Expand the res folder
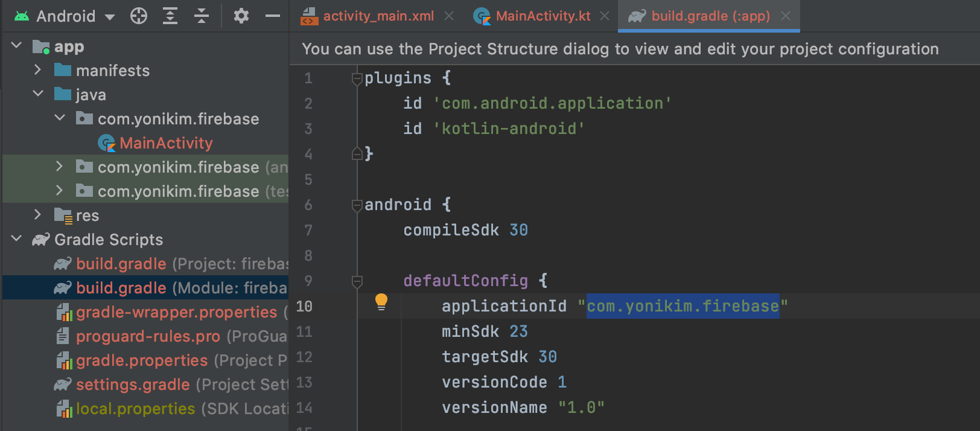This screenshot has height=431, width=980. click(x=37, y=215)
